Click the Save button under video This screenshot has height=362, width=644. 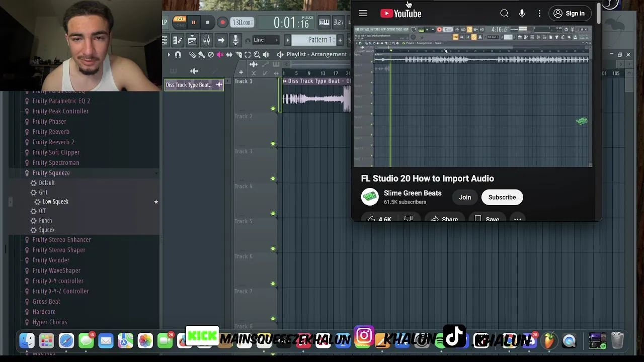pos(487,219)
